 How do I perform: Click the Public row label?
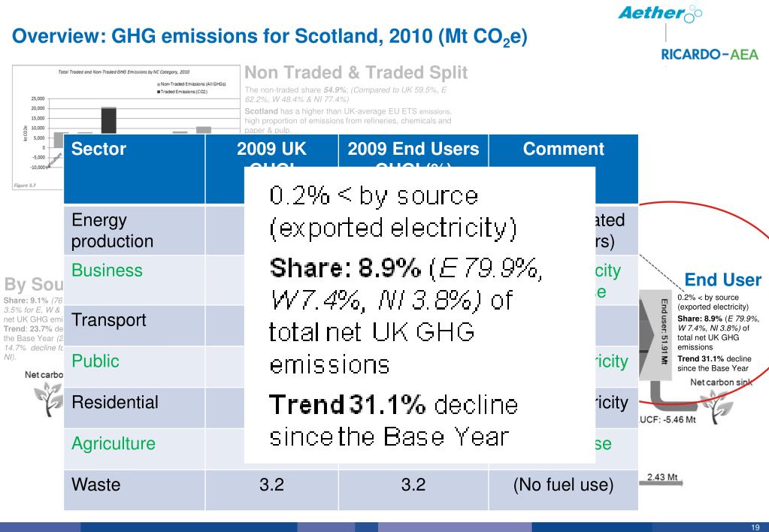pos(95,361)
